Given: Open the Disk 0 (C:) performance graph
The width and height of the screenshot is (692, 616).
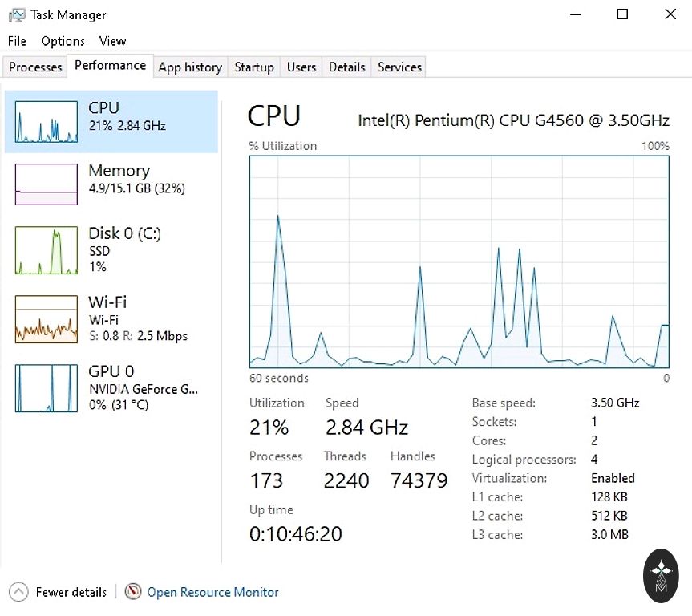Looking at the screenshot, I should click(47, 249).
